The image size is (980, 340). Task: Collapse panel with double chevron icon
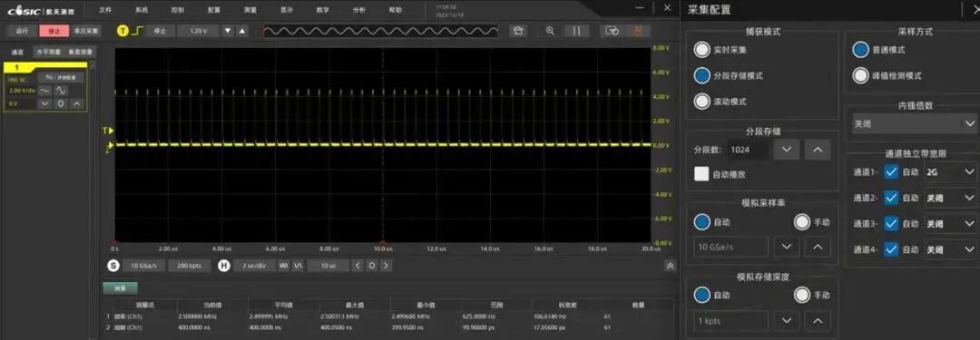coord(671,266)
